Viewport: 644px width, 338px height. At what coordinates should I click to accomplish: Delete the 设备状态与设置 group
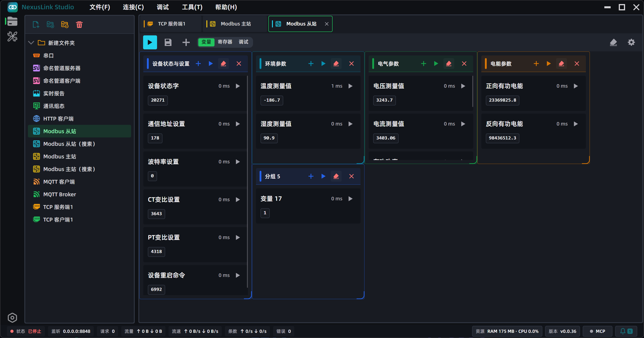tap(239, 64)
